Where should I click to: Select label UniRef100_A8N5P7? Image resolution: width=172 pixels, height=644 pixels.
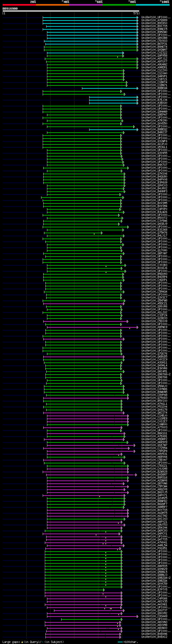[x=154, y=507]
